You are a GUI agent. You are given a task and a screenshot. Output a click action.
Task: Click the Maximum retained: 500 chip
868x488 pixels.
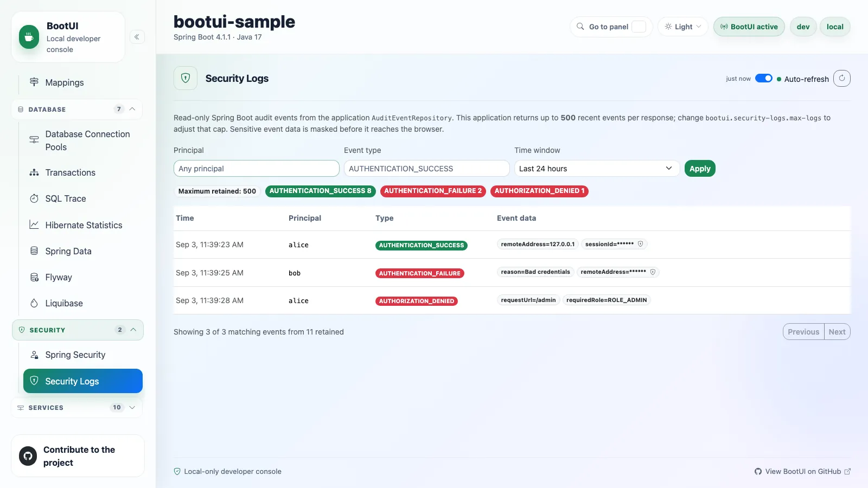pos(217,191)
